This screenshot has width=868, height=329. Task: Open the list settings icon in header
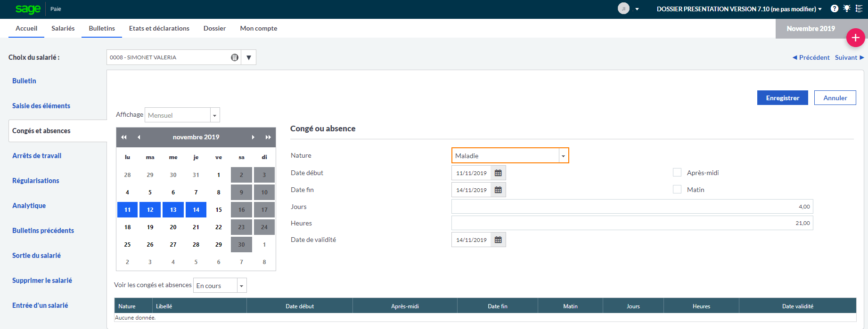click(859, 8)
